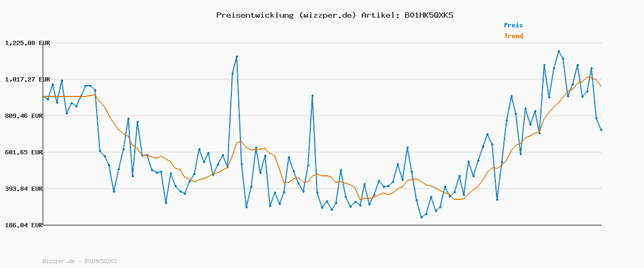Click the article ID 'B01HK5QXKS' in the title

pos(429,15)
